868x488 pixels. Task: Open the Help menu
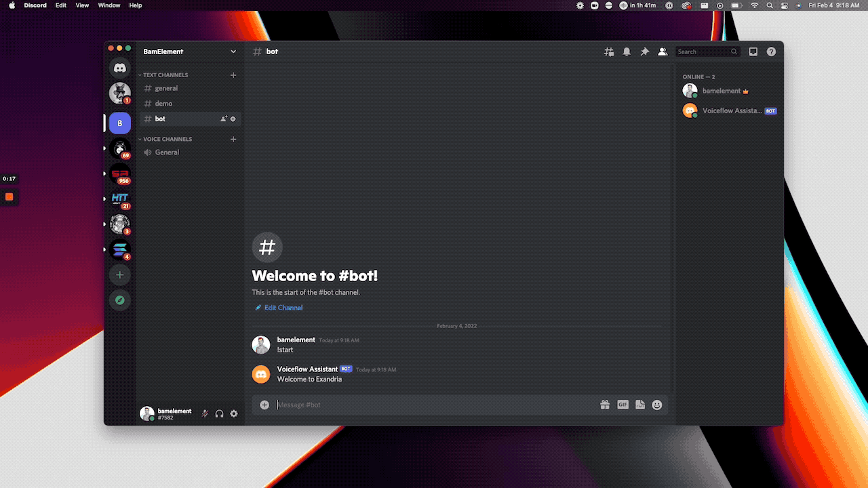[x=135, y=5]
